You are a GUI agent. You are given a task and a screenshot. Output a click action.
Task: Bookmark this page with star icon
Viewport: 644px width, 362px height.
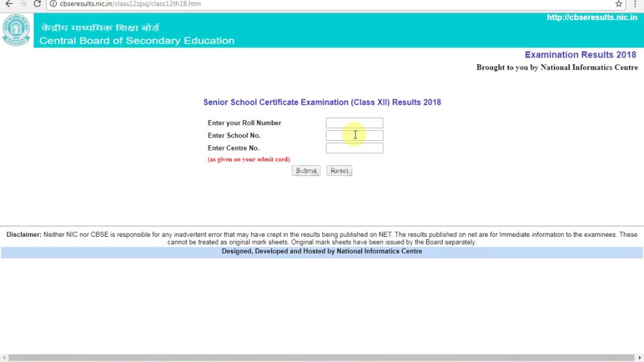click(619, 4)
